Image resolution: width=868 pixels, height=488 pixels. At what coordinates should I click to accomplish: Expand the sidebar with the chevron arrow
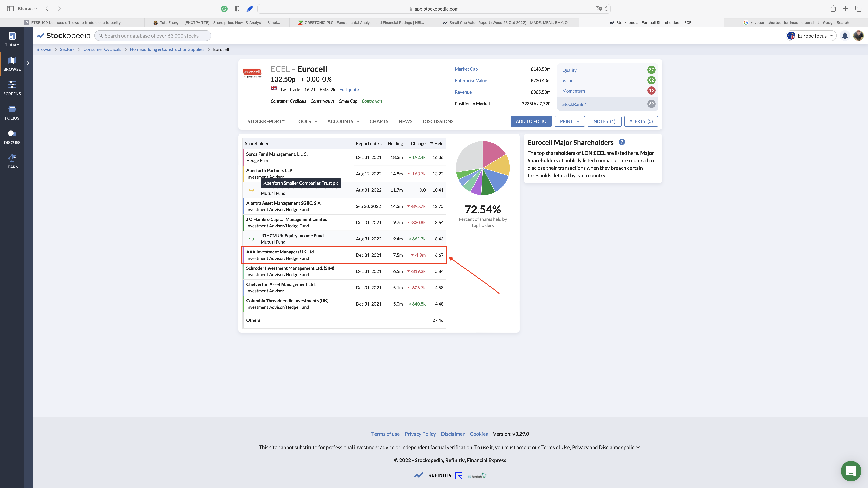click(28, 63)
